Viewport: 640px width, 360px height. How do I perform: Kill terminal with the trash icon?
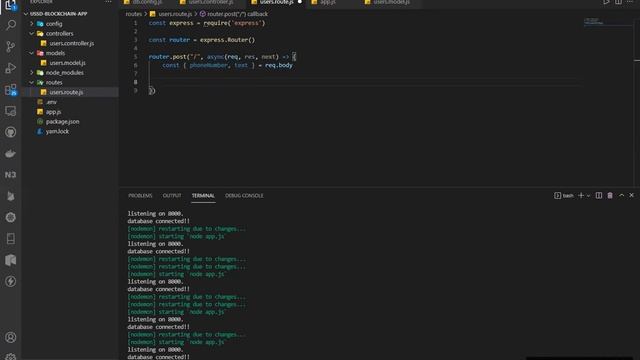(610, 196)
